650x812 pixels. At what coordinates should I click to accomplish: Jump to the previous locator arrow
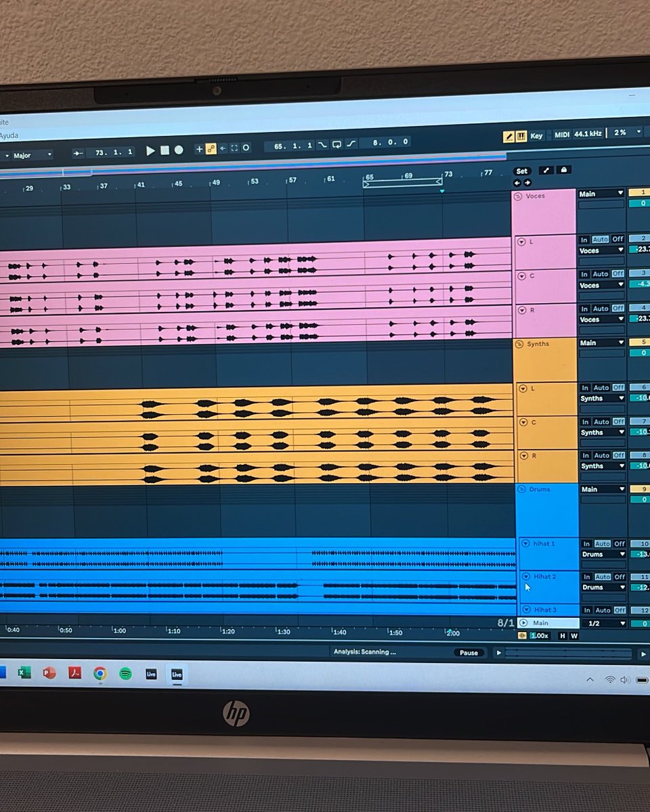click(517, 183)
